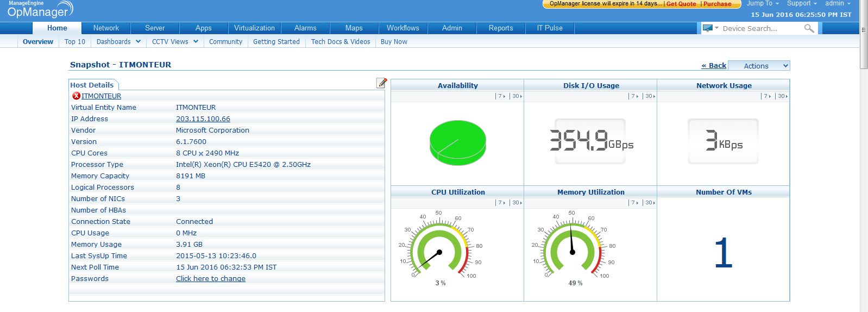Click the device search magnifier icon

tap(809, 28)
